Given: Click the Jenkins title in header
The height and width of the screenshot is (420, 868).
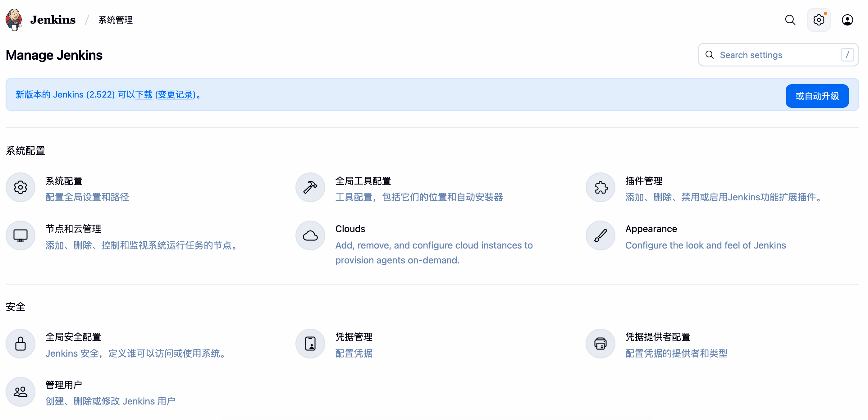Looking at the screenshot, I should [x=53, y=20].
